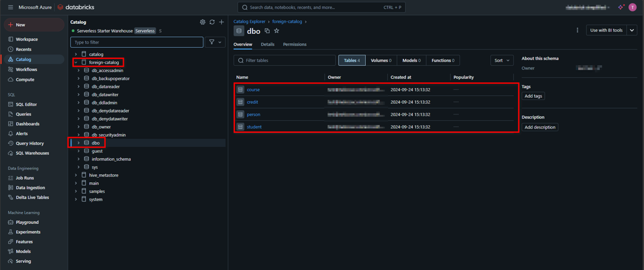Open SQL Editor in the sidebar
This screenshot has height=270, width=644.
click(x=26, y=104)
